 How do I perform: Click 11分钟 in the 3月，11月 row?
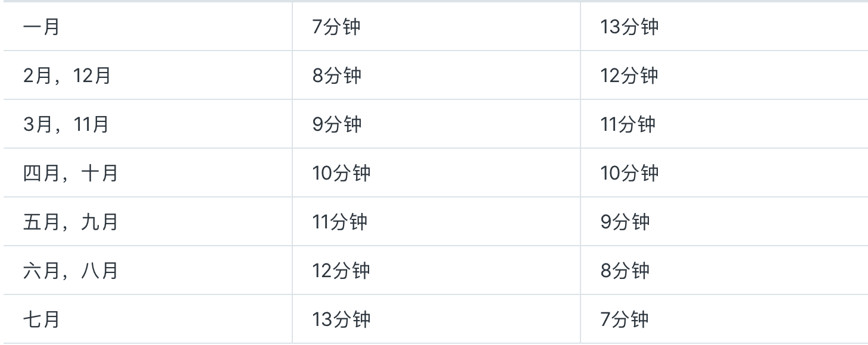point(627,125)
